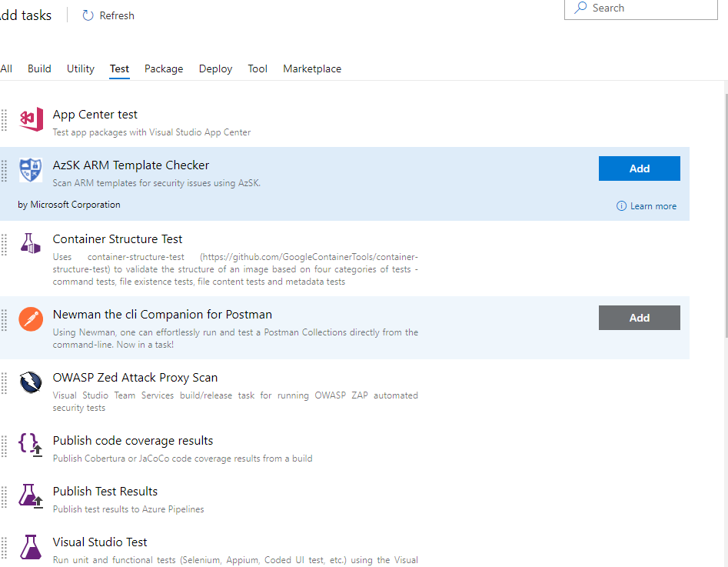This screenshot has height=567, width=728.
Task: Open the Marketplace tab
Action: click(x=312, y=68)
